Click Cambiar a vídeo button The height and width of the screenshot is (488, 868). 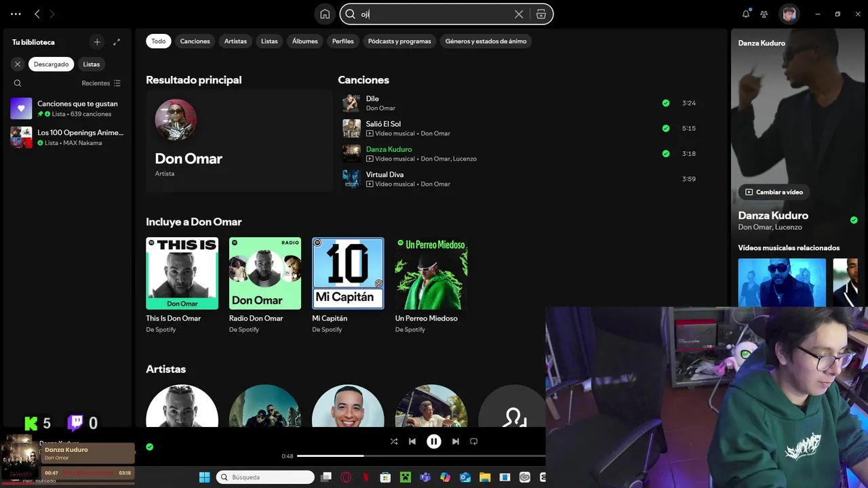[774, 192]
